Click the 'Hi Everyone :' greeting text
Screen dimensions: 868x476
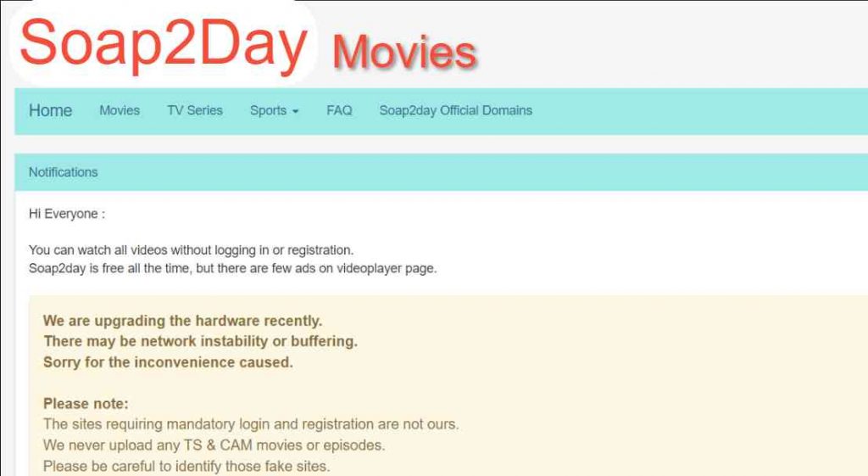click(x=67, y=214)
